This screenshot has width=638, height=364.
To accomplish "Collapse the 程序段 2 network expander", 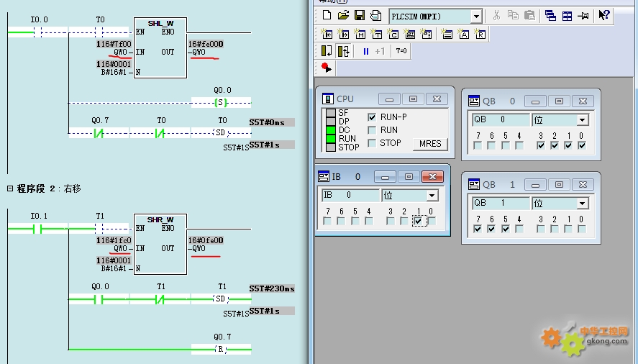I will click(x=10, y=188).
